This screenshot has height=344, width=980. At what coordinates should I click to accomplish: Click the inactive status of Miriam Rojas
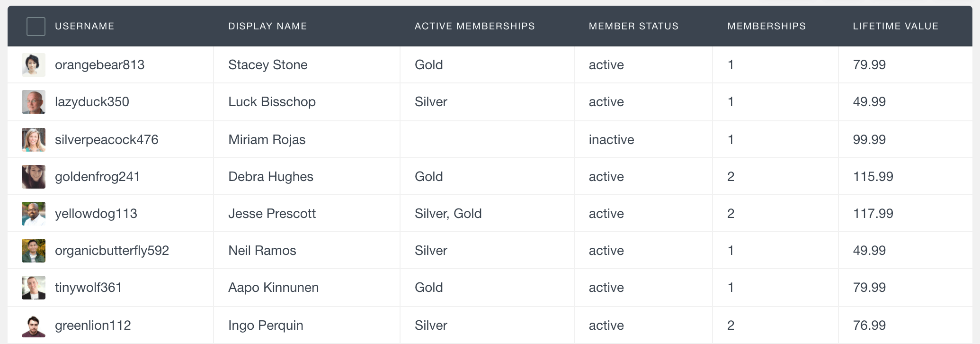tap(611, 140)
